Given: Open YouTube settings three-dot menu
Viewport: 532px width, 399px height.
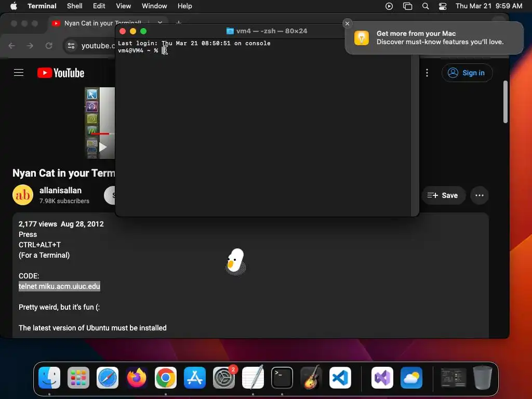Looking at the screenshot, I should coord(427,73).
